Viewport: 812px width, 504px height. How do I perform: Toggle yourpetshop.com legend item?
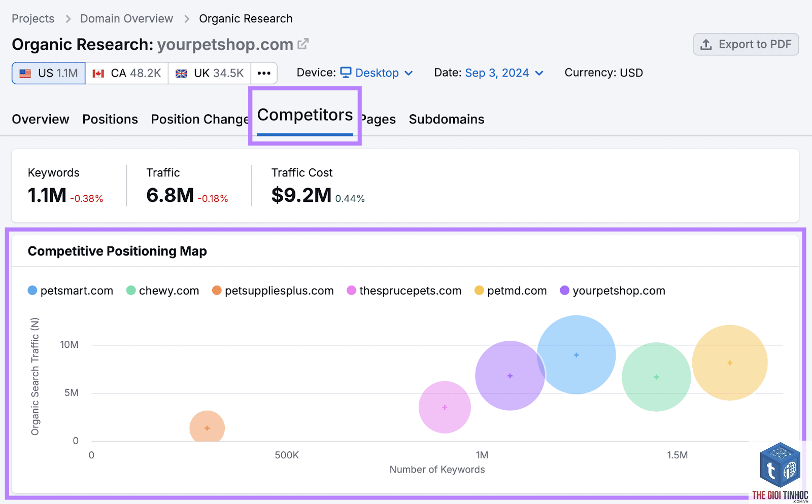tap(613, 291)
